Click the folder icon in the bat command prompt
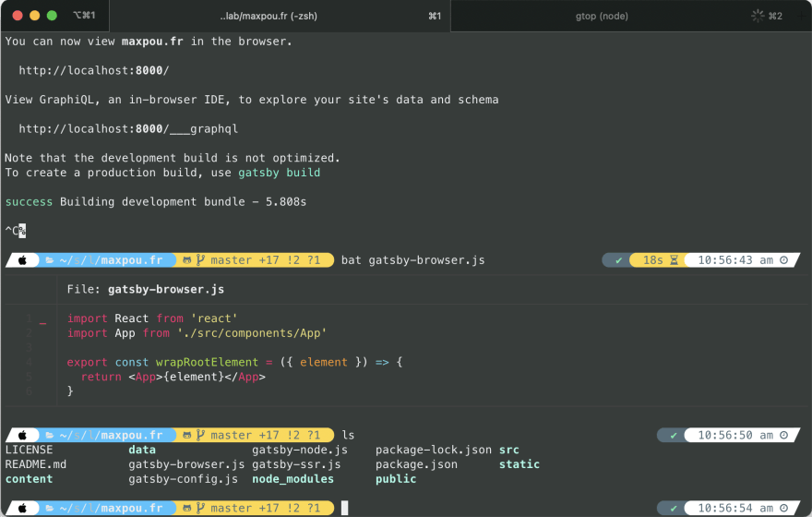 50,260
